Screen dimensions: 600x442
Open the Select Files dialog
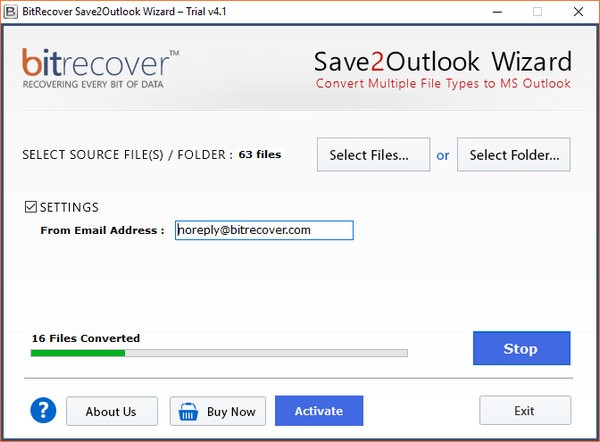373,155
